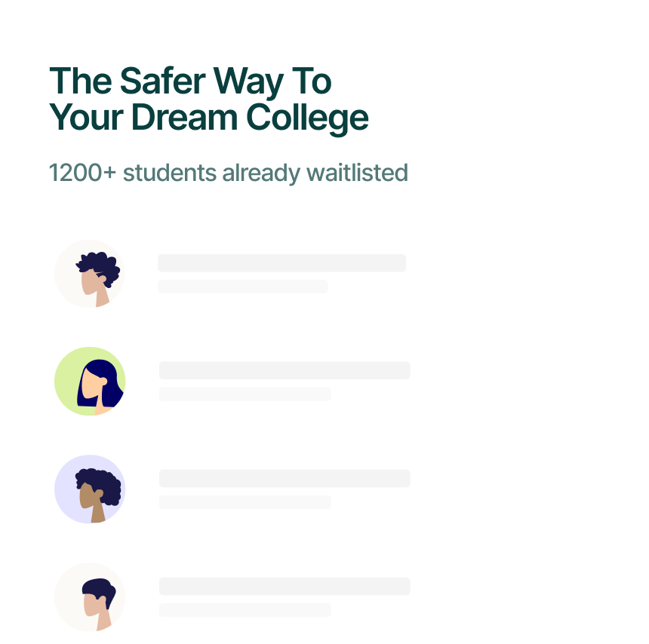Open the avatar with lavender background

(x=90, y=489)
